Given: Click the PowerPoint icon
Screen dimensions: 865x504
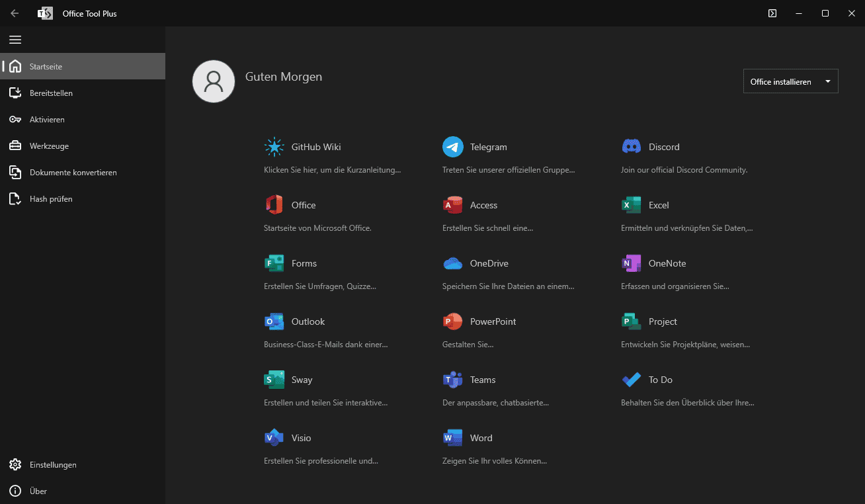Looking at the screenshot, I should 453,321.
